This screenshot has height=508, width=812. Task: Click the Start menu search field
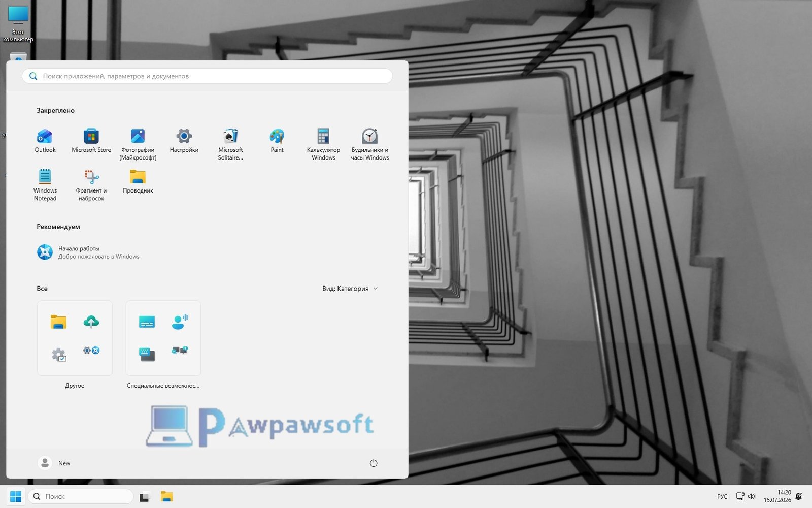[x=207, y=76]
